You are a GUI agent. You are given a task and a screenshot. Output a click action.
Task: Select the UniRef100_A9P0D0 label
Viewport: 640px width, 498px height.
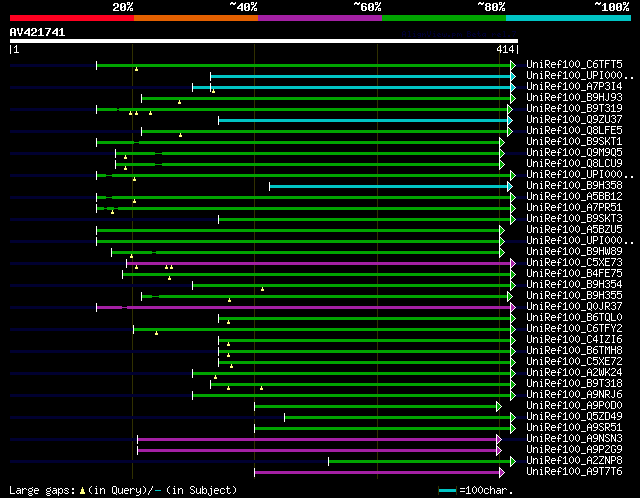pos(574,406)
